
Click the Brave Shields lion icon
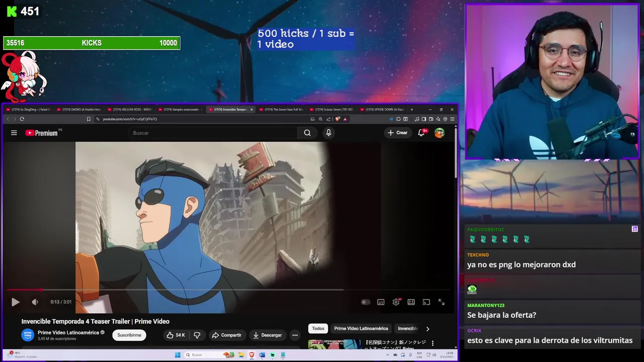point(338,119)
